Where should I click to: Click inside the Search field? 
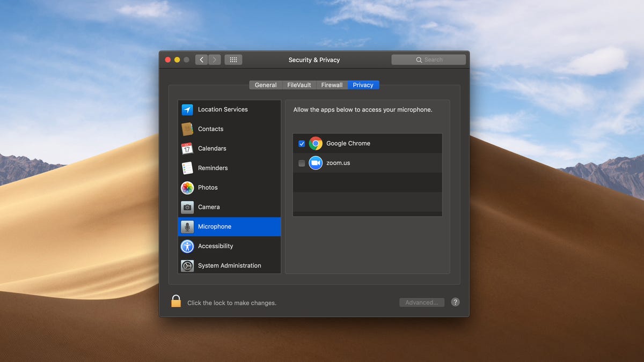pos(428,60)
